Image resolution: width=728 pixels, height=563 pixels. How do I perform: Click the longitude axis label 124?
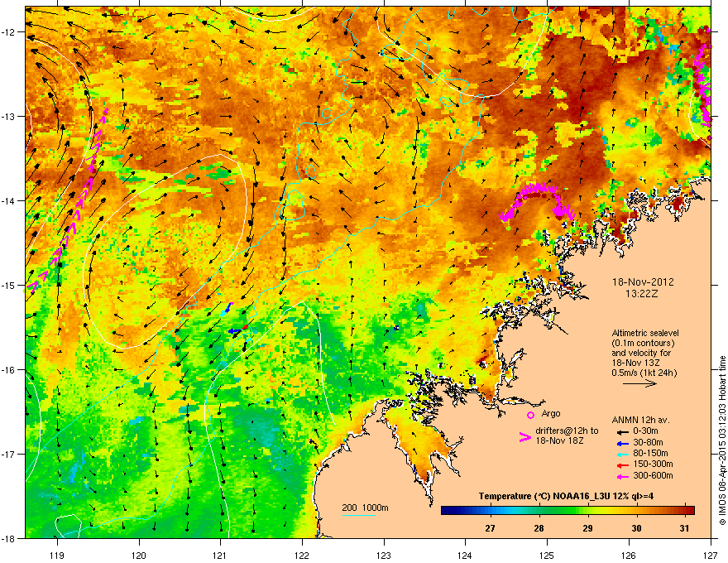pyautogui.click(x=465, y=556)
